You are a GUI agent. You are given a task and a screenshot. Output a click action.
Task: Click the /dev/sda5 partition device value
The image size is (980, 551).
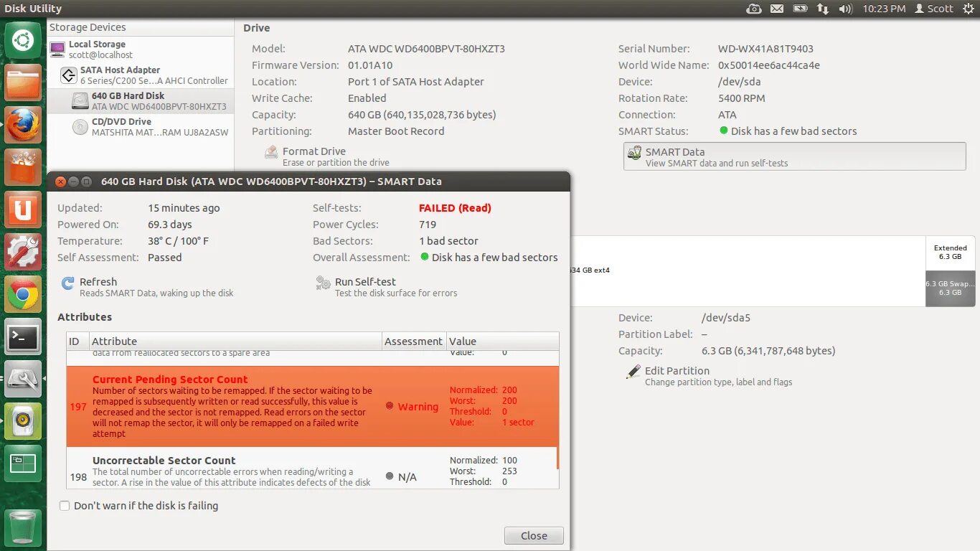pos(726,318)
